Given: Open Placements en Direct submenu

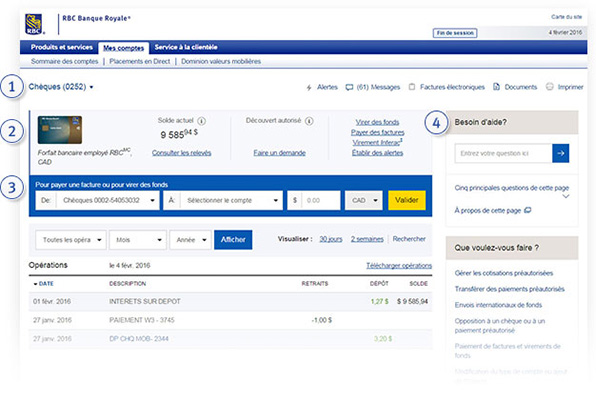Looking at the screenshot, I should coord(139,61).
